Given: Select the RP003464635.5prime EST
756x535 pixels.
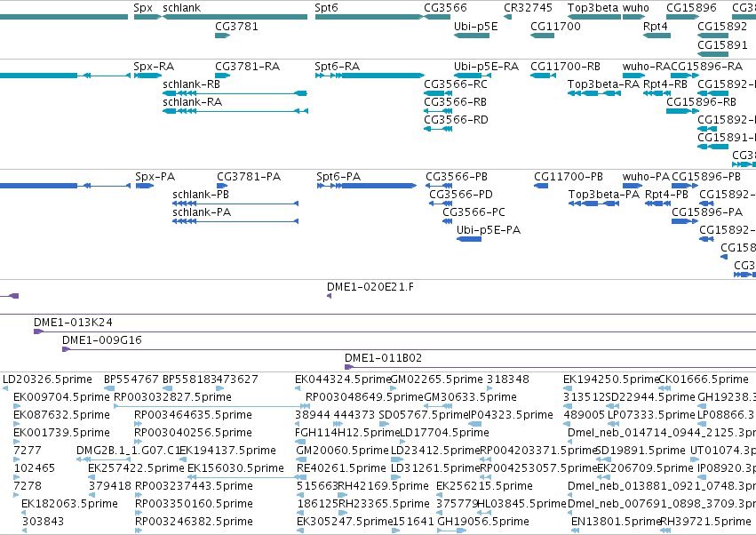Looking at the screenshot, I should pos(138,424).
